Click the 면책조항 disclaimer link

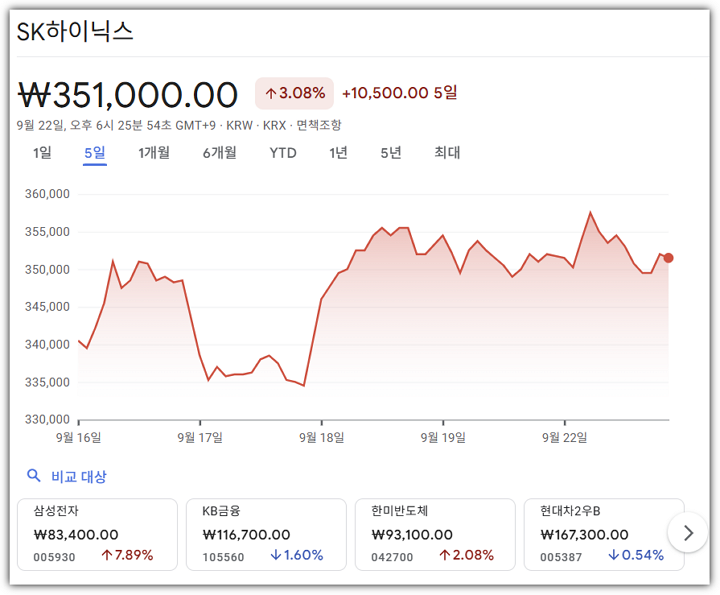pyautogui.click(x=319, y=125)
